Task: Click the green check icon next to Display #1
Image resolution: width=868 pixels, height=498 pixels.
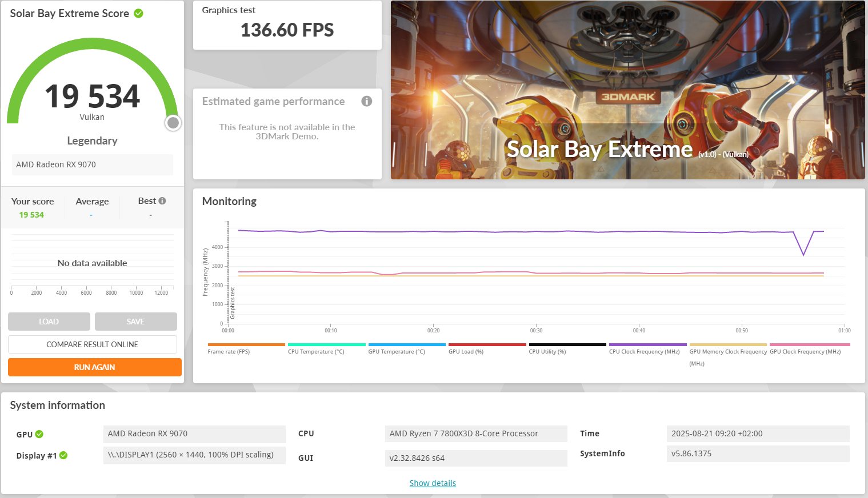Action: pyautogui.click(x=63, y=455)
